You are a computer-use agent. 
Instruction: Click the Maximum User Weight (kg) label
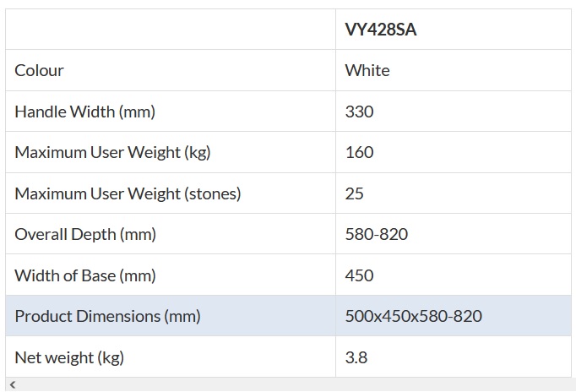click(x=112, y=152)
